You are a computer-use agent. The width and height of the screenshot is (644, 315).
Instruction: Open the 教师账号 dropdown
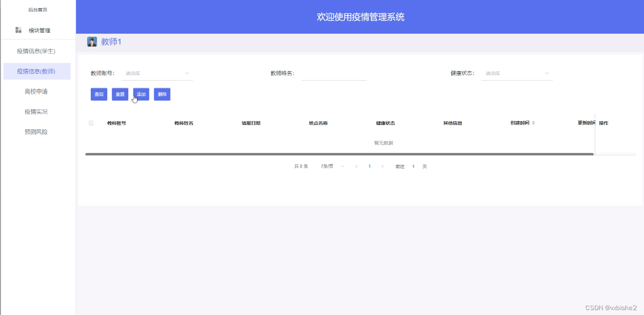click(157, 73)
